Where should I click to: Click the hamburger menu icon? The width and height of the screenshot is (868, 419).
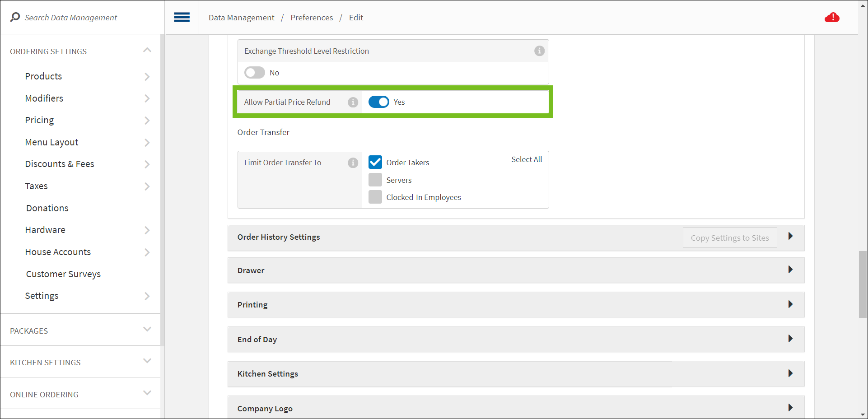[x=182, y=18]
